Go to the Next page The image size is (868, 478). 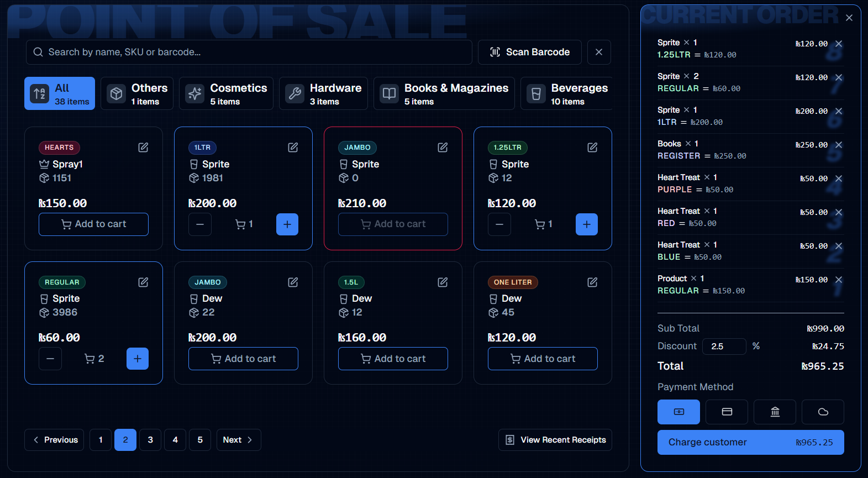pos(239,440)
